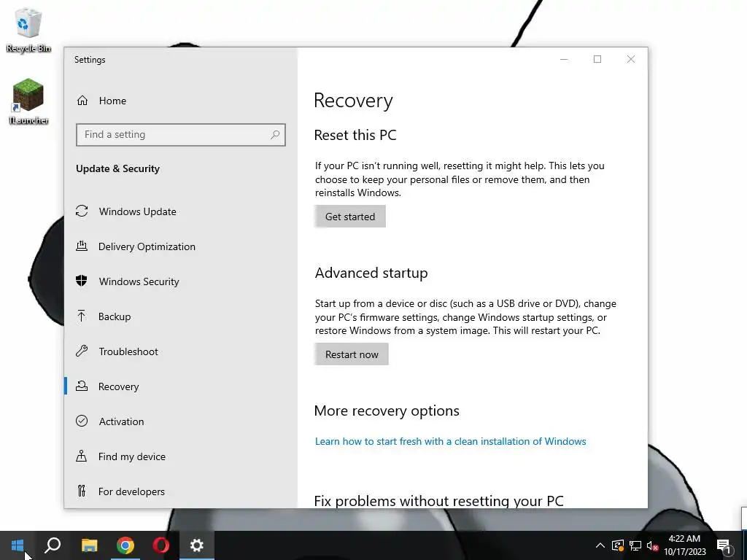
Task: Select Backup in the sidebar
Action: pos(115,316)
